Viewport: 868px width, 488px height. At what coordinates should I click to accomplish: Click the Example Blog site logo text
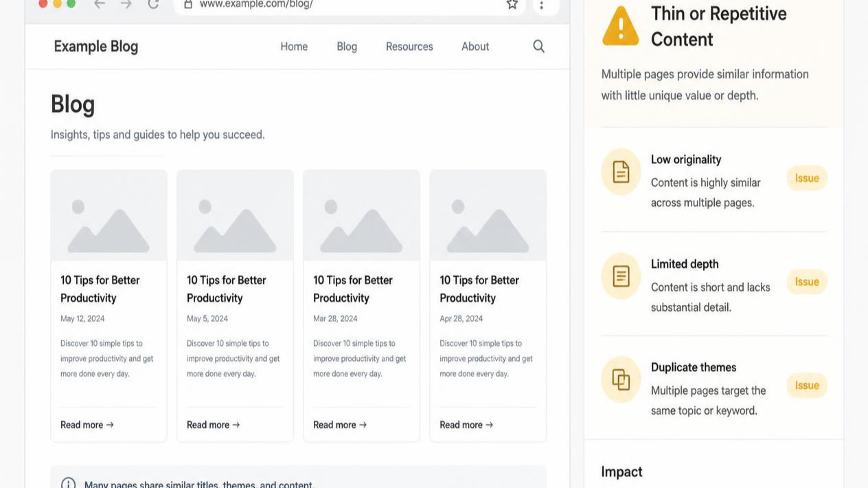pyautogui.click(x=96, y=47)
